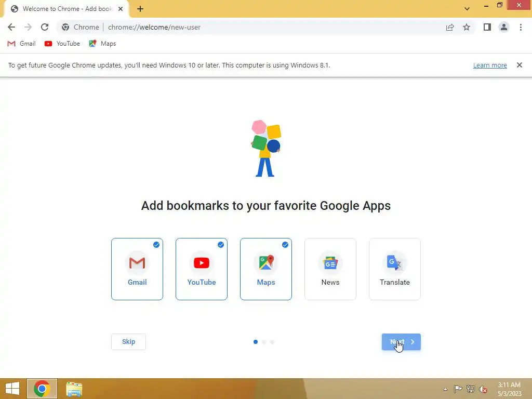Image resolution: width=532 pixels, height=399 pixels.
Task: Click the Learn more link
Action: point(490,65)
